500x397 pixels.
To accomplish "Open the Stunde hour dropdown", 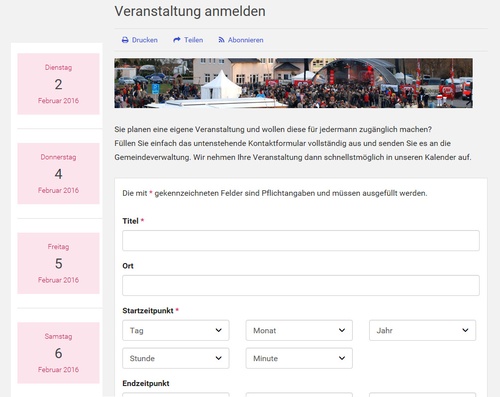I will 176,358.
